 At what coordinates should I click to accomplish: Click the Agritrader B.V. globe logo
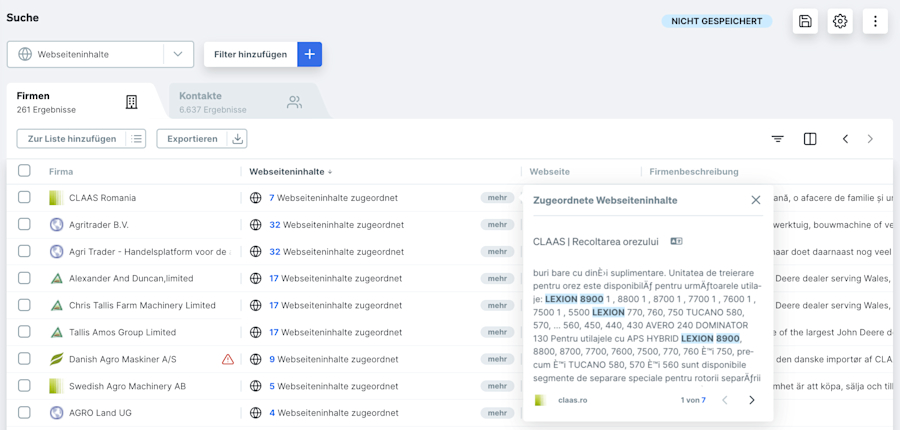click(x=56, y=225)
